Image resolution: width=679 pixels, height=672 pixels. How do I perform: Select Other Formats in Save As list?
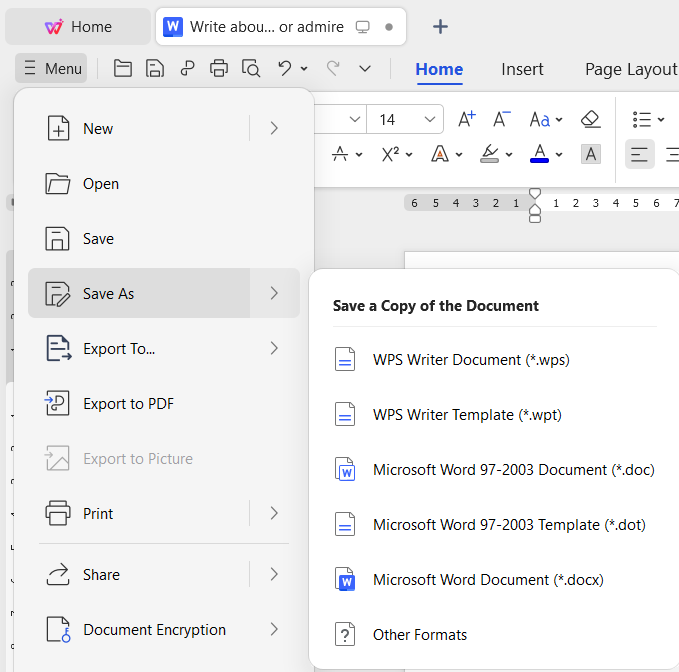(419, 635)
